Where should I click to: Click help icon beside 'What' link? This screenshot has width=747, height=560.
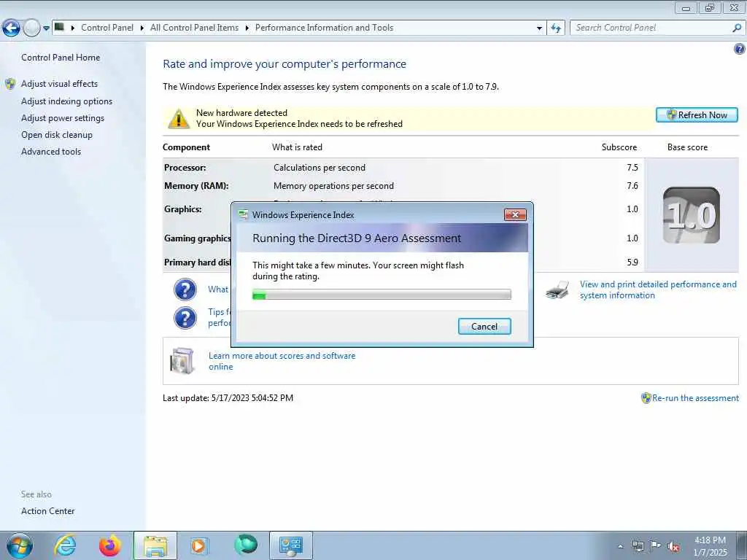[x=185, y=289]
